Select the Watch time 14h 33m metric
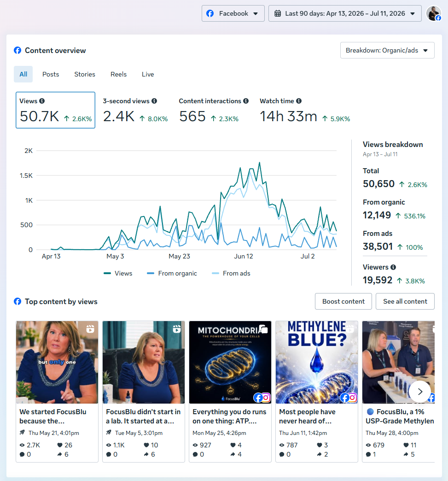This screenshot has width=448, height=481. tap(305, 110)
